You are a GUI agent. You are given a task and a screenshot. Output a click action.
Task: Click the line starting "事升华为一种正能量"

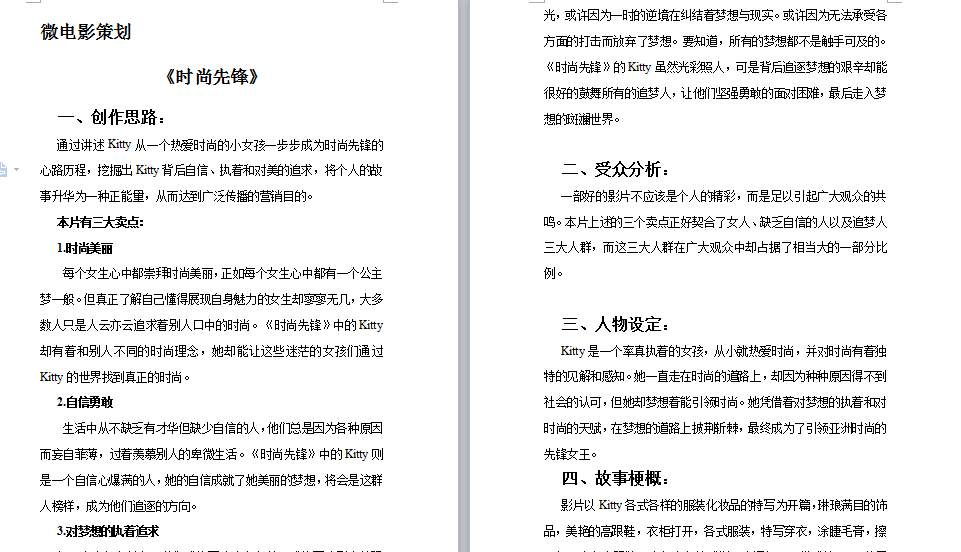[177, 197]
